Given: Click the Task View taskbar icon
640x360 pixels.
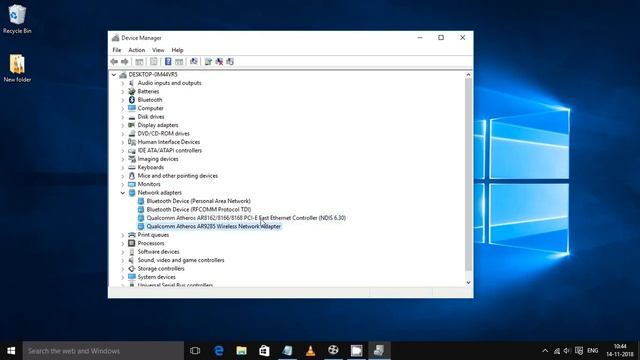Looking at the screenshot, I should (195, 351).
